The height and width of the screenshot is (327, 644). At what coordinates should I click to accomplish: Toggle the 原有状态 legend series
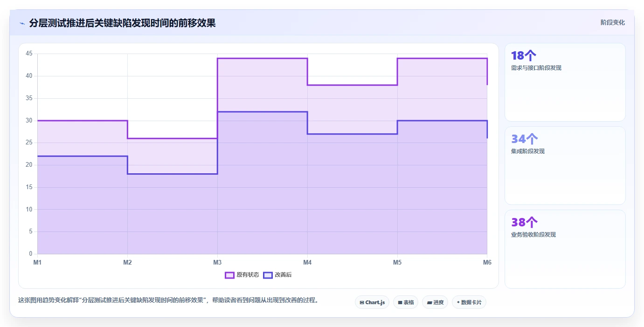pyautogui.click(x=242, y=275)
